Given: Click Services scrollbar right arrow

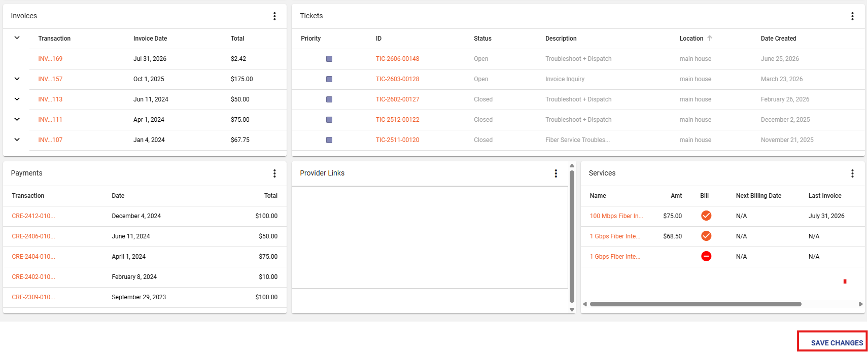Looking at the screenshot, I should coord(860,304).
